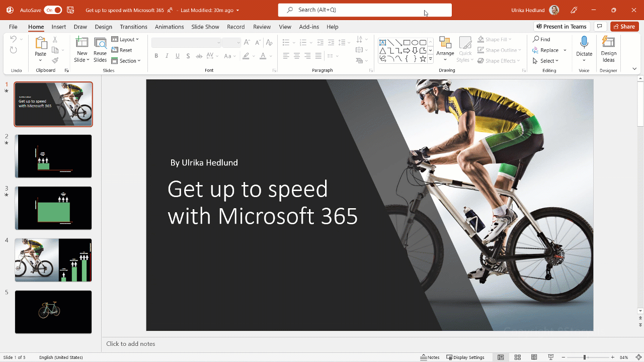Click the New Slide icon
Screen dimensions: 644x362
tap(82, 43)
